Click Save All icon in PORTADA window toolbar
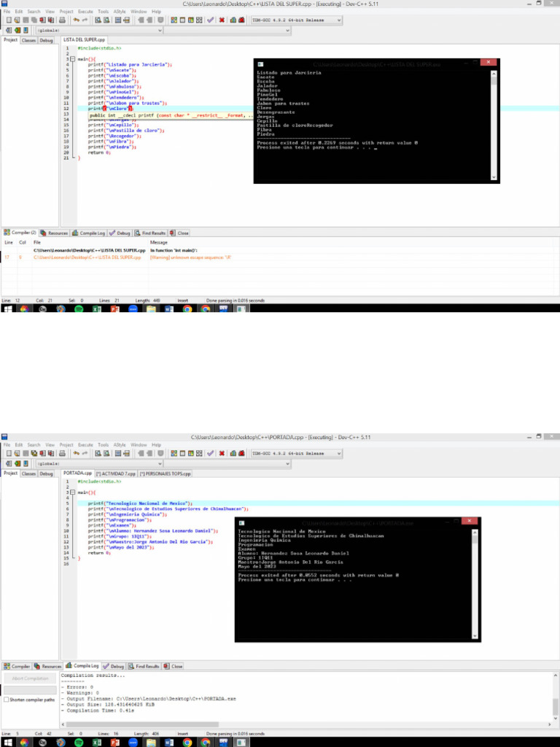The width and height of the screenshot is (560, 747). coord(34,453)
